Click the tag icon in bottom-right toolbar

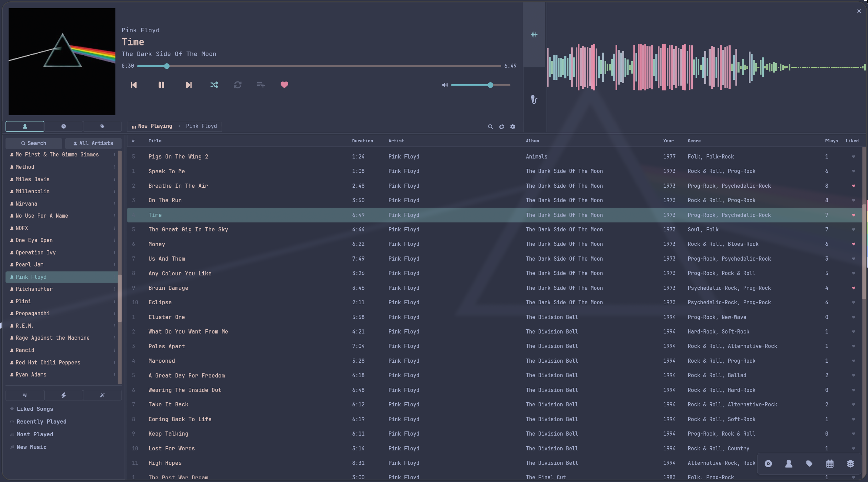(809, 464)
